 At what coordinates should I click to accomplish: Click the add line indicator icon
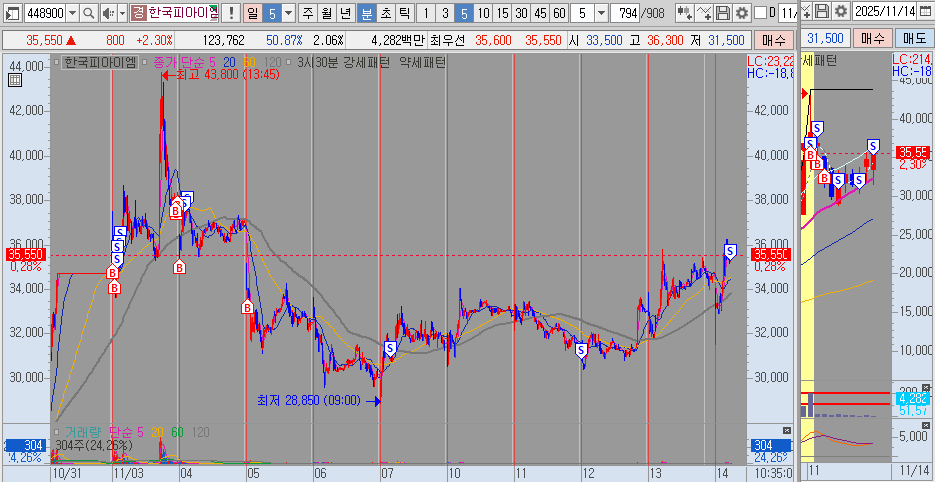704,13
